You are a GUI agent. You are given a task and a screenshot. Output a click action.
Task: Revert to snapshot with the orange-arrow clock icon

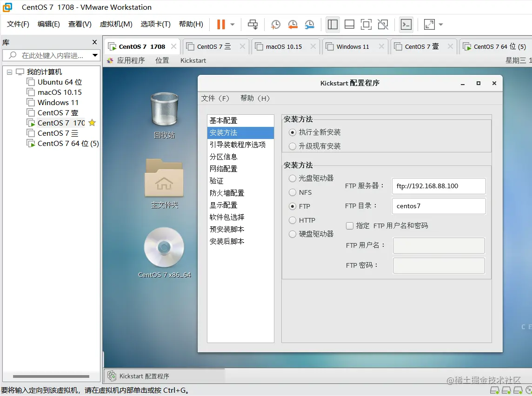(293, 25)
